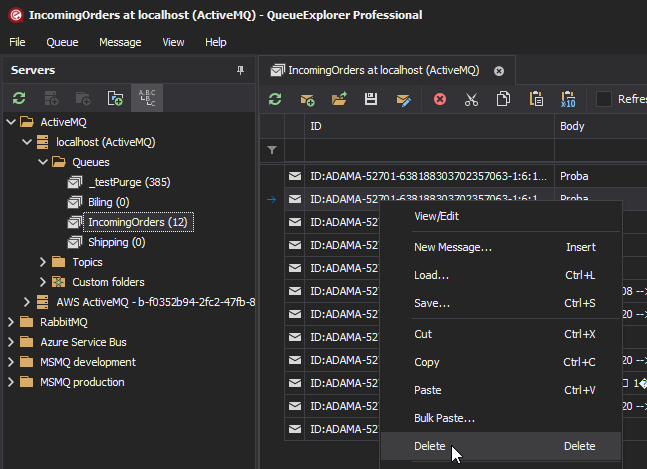This screenshot has height=469, width=647.
Task: Click the ID column filter field
Action: [x=429, y=150]
